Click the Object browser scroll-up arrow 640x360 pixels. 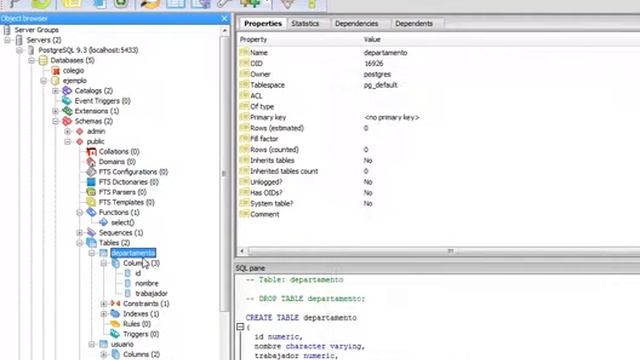(224, 31)
